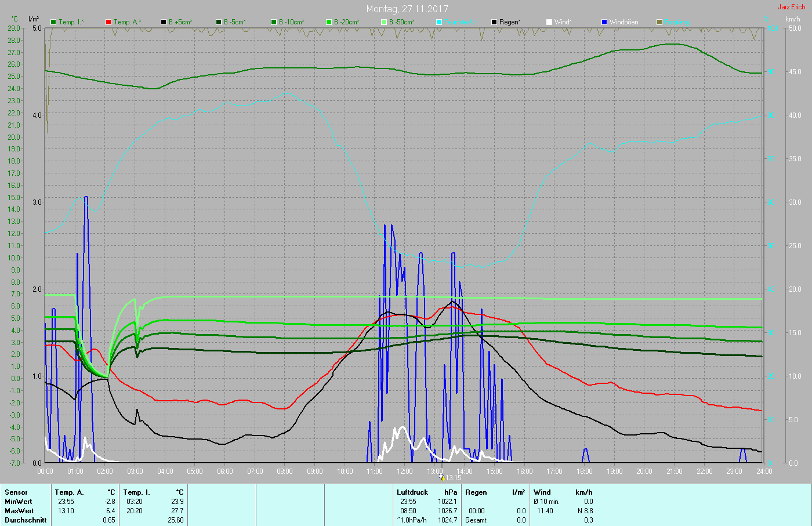Toggle the blue Windböen legend swatch

pyautogui.click(x=604, y=22)
